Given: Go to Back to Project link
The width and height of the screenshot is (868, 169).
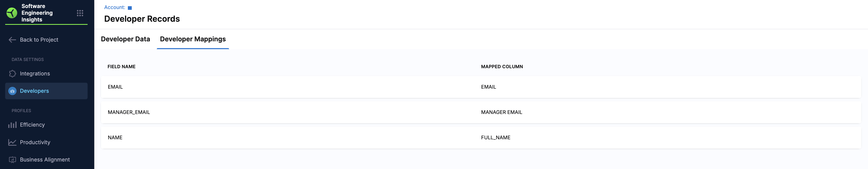Looking at the screenshot, I should pyautogui.click(x=39, y=40).
